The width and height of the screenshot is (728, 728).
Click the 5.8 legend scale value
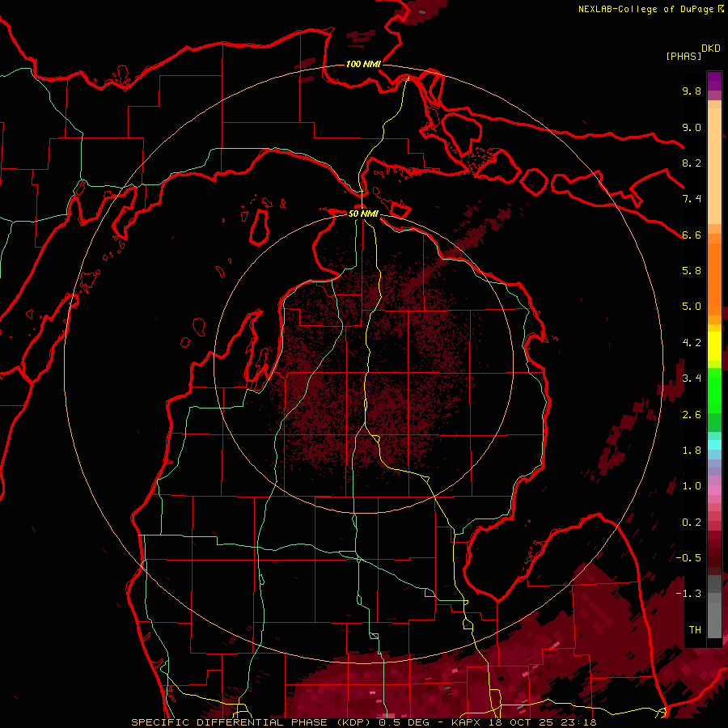tap(692, 271)
